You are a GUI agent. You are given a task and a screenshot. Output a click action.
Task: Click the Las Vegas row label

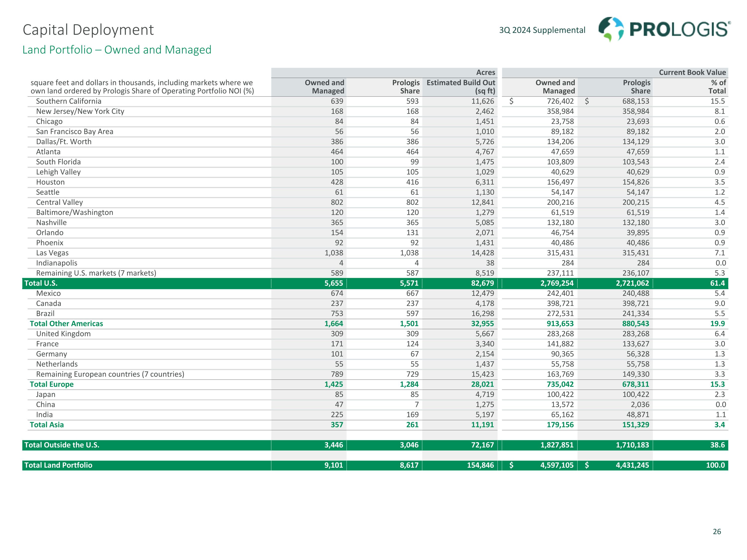tap(52, 253)
